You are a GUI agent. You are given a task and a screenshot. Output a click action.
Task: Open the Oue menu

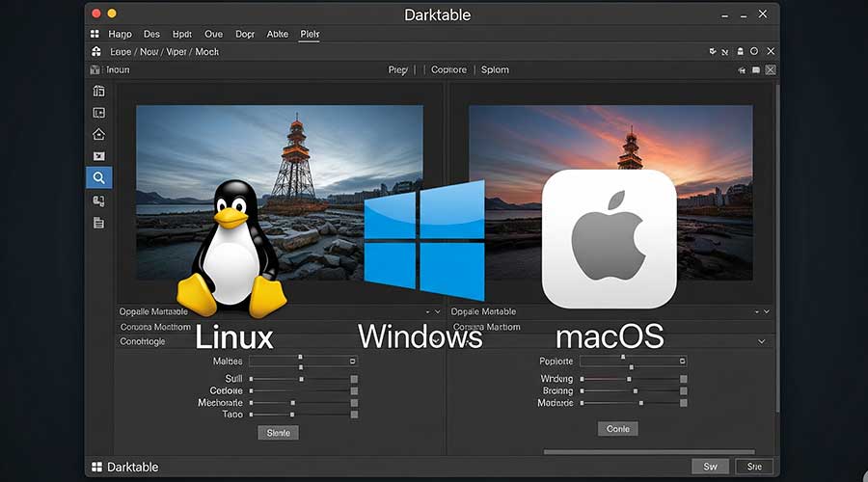tap(213, 34)
